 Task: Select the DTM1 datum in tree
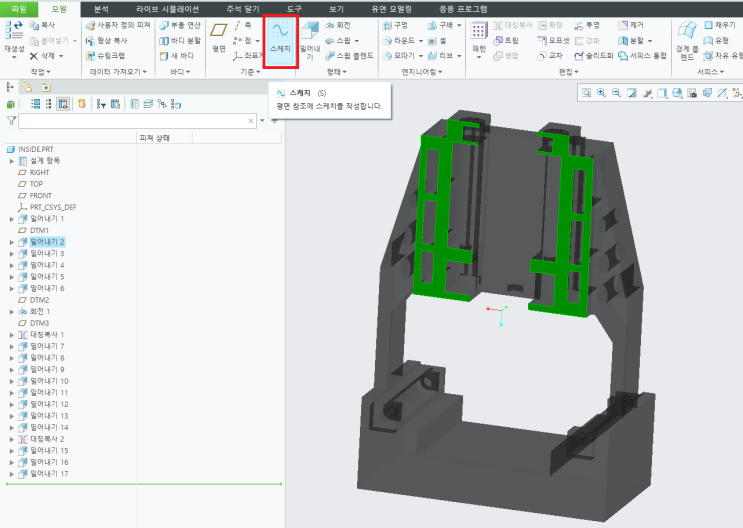point(34,230)
